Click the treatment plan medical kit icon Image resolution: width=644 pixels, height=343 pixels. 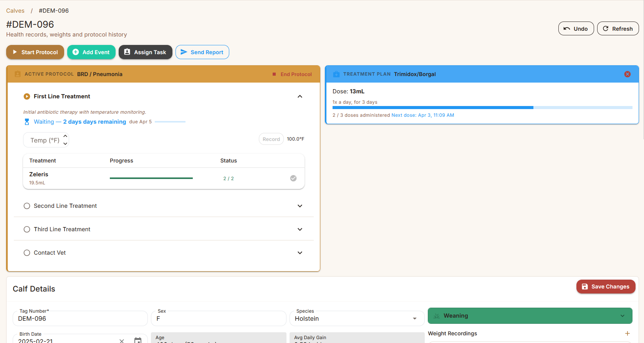point(336,74)
